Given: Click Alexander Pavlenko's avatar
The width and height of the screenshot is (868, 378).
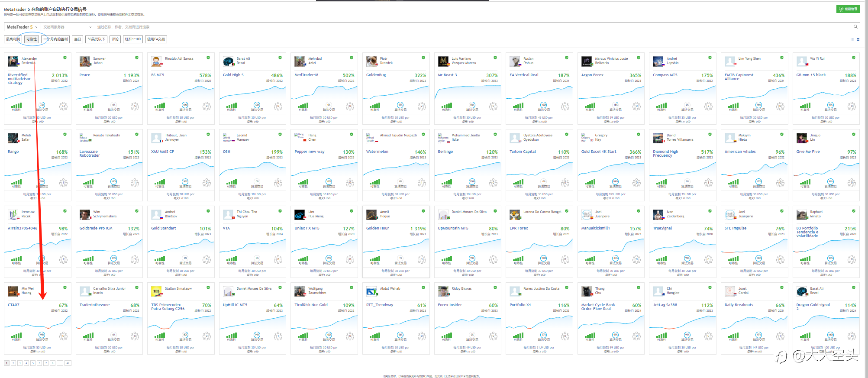Looking at the screenshot, I should (13, 61).
